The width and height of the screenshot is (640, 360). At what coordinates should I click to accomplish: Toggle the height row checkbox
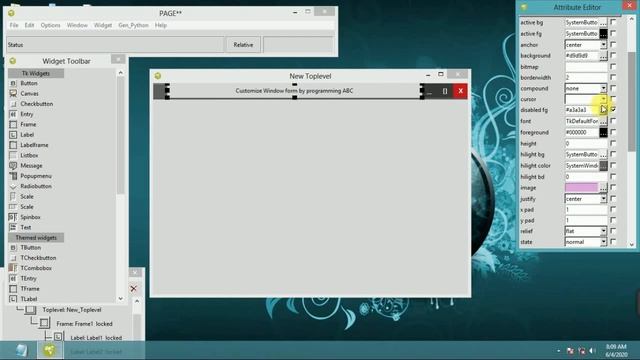613,143
